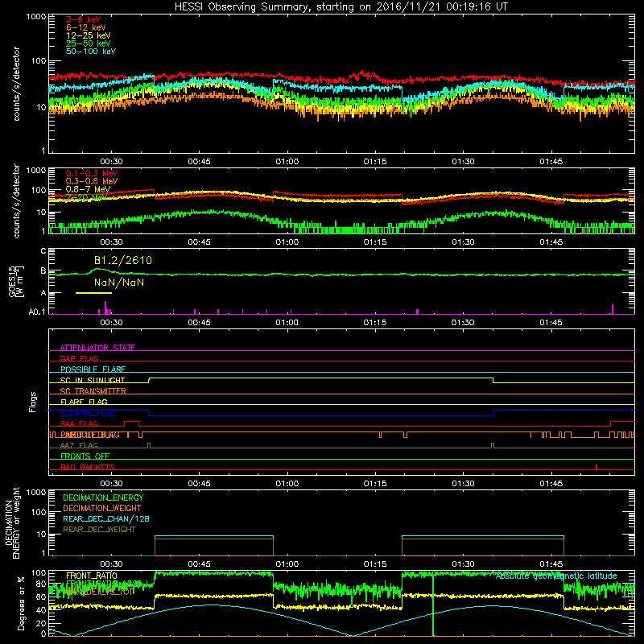Click the Degrees or % axis label
Image resolution: width=644 pixels, height=644 pixels.
(x=21, y=604)
